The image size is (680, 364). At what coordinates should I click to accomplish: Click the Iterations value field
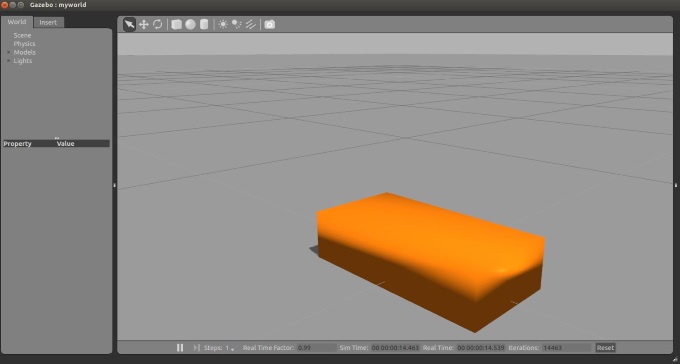pyautogui.click(x=566, y=348)
